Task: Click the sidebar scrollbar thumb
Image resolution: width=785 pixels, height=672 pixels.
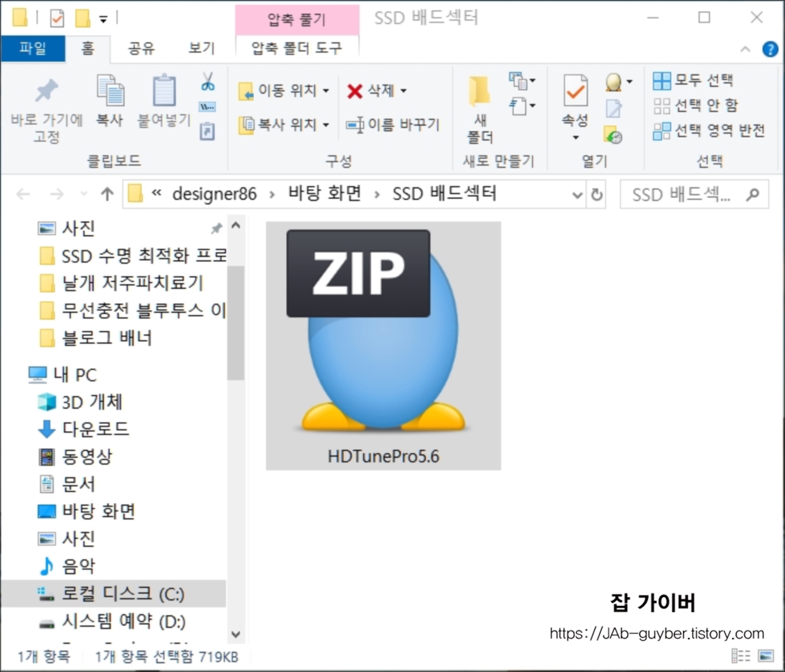Action: [235, 323]
